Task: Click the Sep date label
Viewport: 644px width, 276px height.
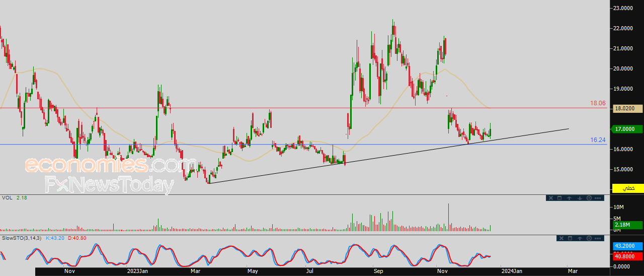Action: pos(378,271)
